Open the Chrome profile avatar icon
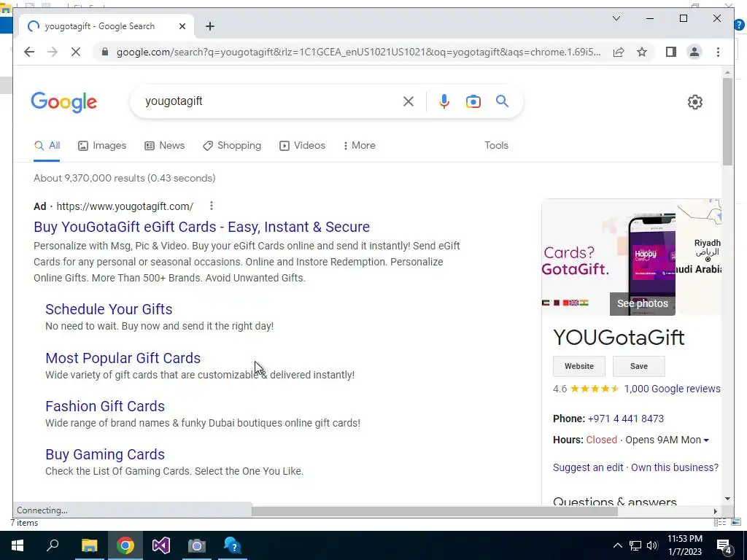Screen dimensions: 747x560 pos(694,52)
